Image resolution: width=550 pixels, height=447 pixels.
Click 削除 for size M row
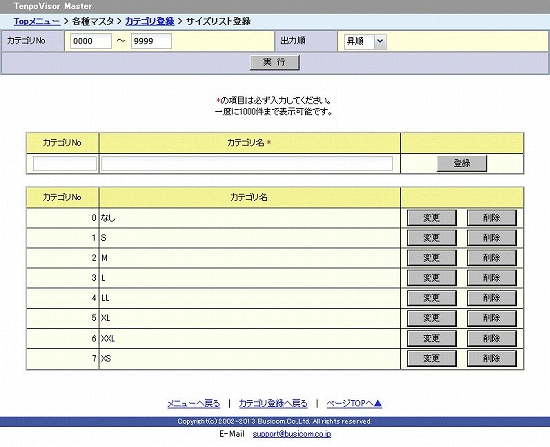[492, 258]
